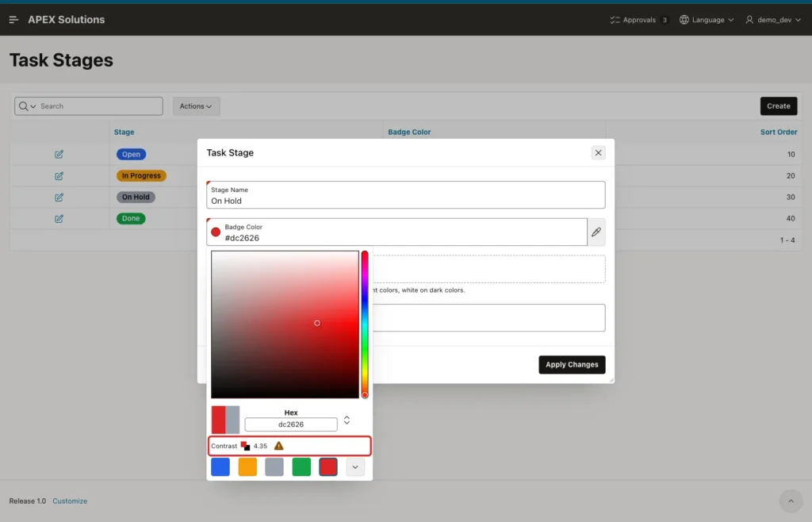Click sort order value 40
812x522 pixels.
coord(791,218)
